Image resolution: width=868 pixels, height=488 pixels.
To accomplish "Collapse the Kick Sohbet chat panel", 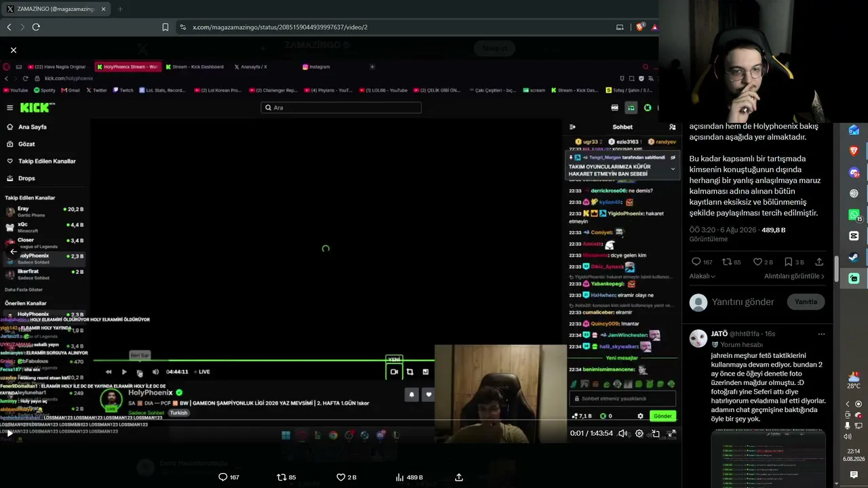I will 572,127.
